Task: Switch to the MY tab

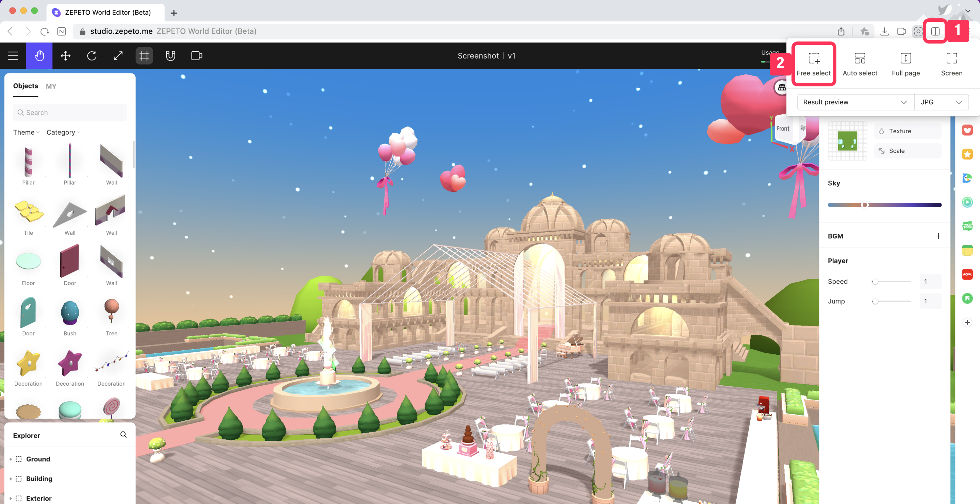Action: 51,86
